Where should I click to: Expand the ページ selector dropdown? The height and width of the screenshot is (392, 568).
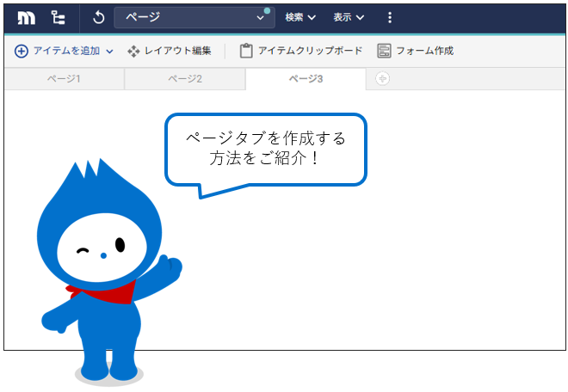[260, 17]
